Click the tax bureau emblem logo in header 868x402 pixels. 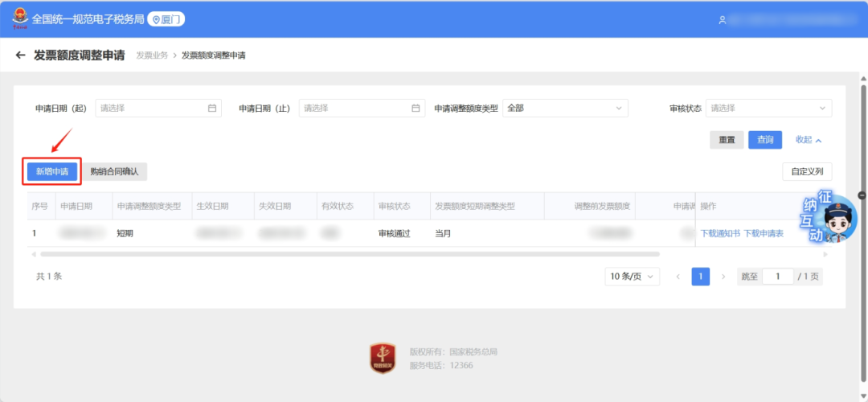point(20,18)
